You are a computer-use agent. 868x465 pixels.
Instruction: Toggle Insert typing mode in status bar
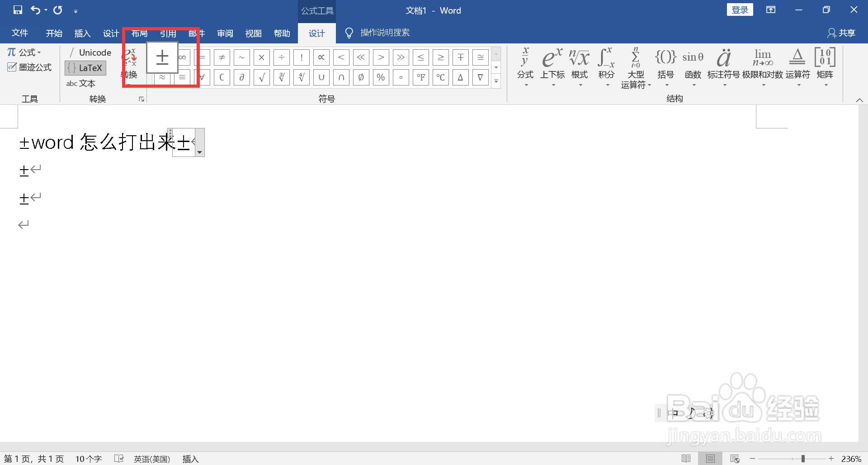pyautogui.click(x=190, y=459)
